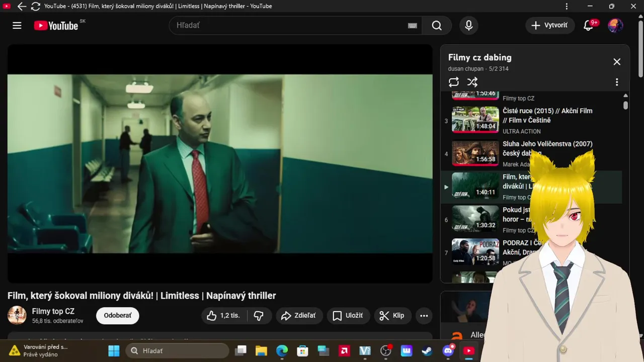This screenshot has width=644, height=362.
Task: Start voice search with microphone icon
Action: [469, 25]
